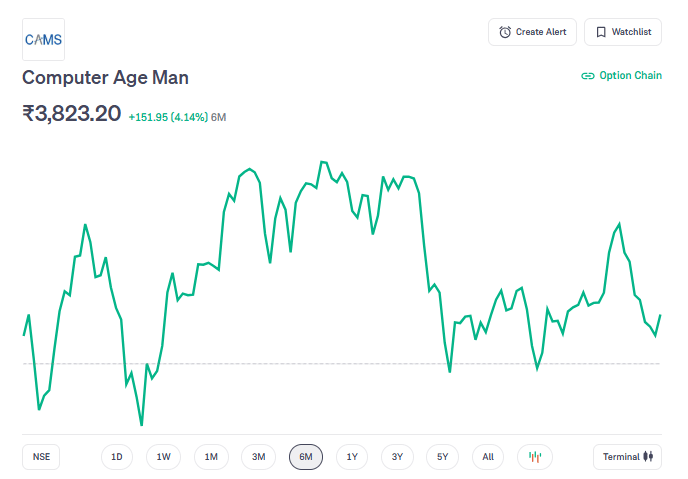Show All-time price history

pyautogui.click(x=488, y=457)
